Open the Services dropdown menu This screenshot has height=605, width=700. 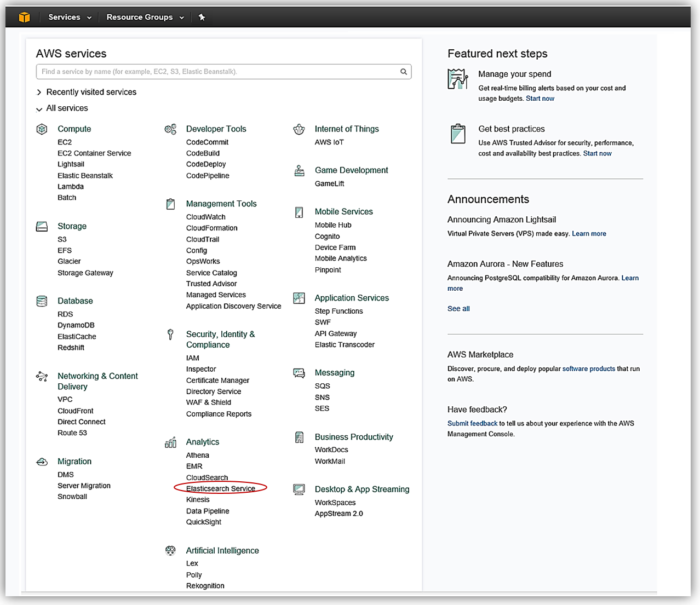pos(70,17)
